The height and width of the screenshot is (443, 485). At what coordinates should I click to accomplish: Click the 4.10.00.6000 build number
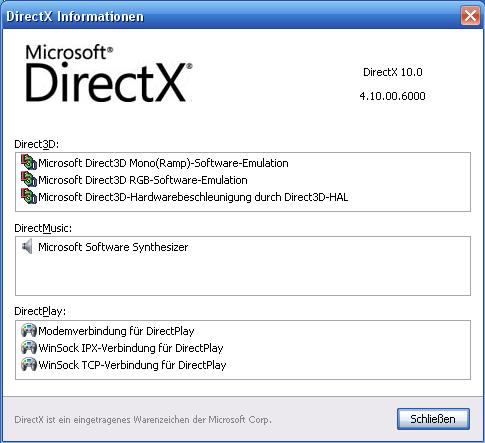(393, 96)
